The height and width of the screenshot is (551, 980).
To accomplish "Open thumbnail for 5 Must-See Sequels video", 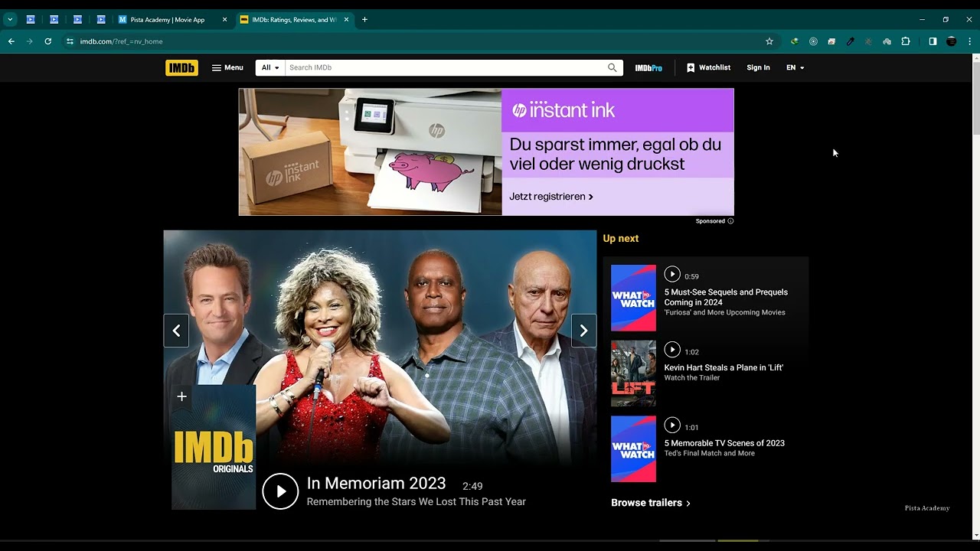I will pos(633,298).
